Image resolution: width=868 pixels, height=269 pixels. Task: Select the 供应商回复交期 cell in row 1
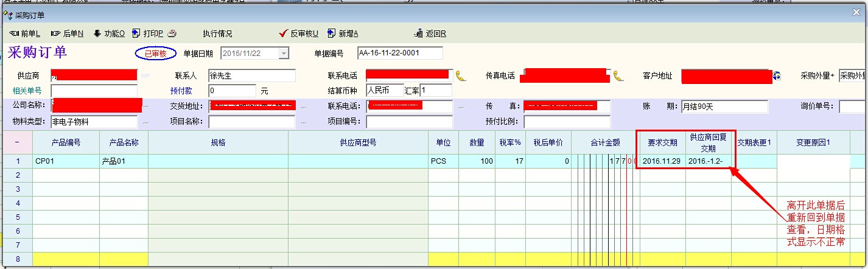pyautogui.click(x=708, y=161)
